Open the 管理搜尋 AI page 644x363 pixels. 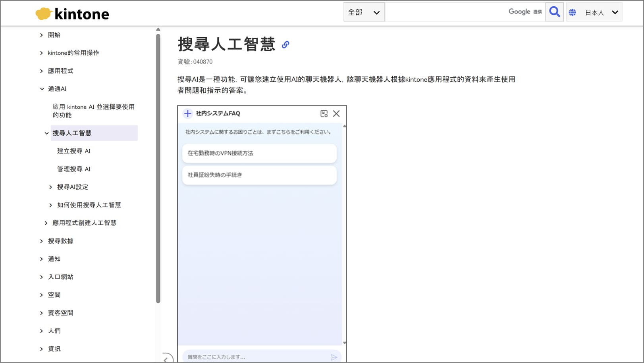(x=74, y=169)
